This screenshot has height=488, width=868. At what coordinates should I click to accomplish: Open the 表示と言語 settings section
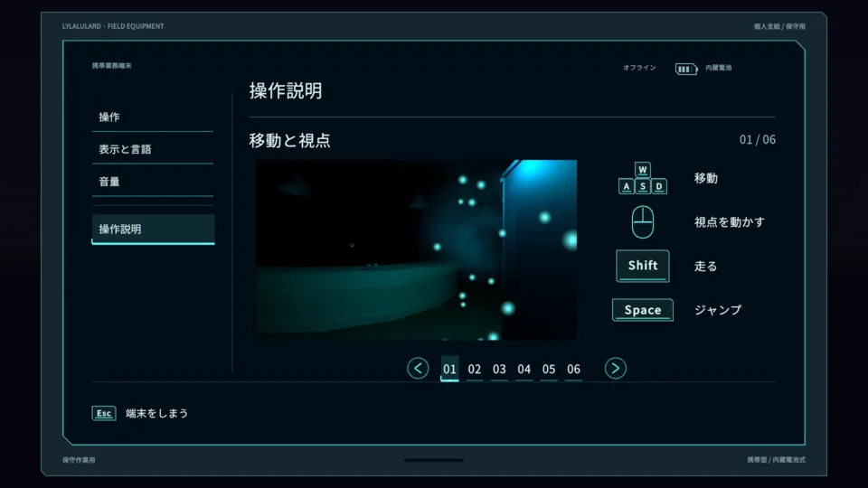point(152,149)
